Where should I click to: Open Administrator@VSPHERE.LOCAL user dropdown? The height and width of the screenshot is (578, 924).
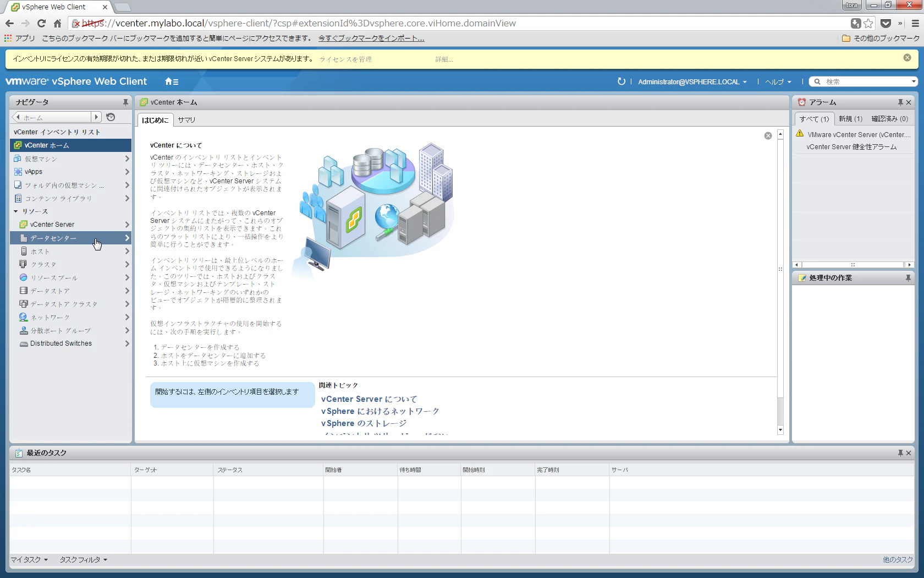[692, 81]
